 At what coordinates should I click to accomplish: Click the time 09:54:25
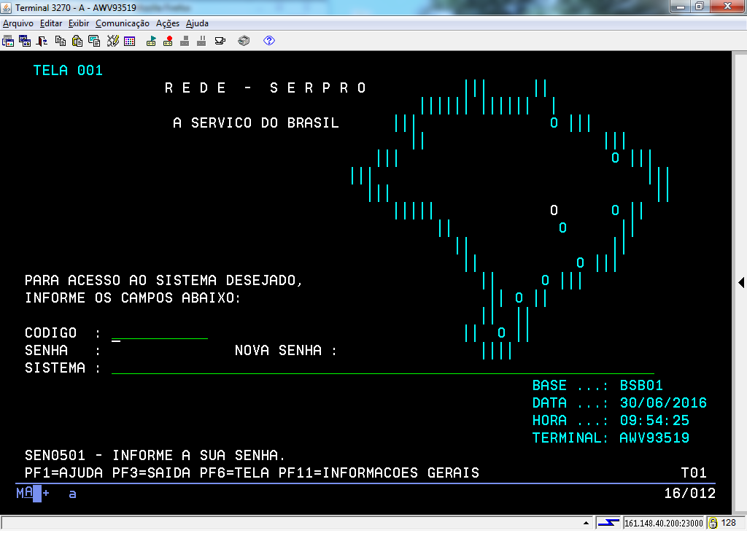[654, 421]
